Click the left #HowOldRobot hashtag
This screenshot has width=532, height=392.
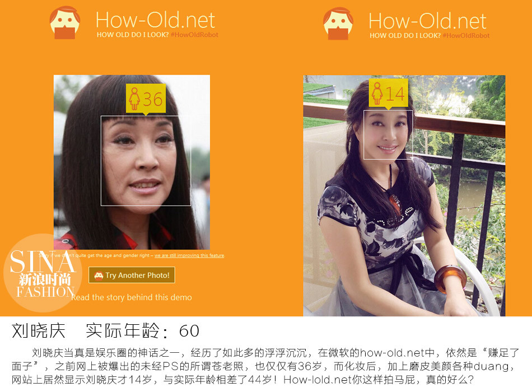[x=194, y=35]
